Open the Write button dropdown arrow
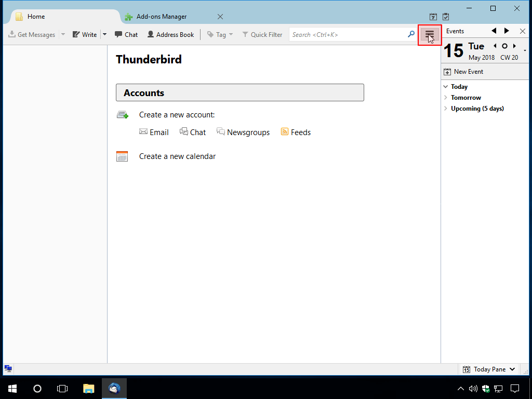The image size is (532, 399). (x=104, y=35)
